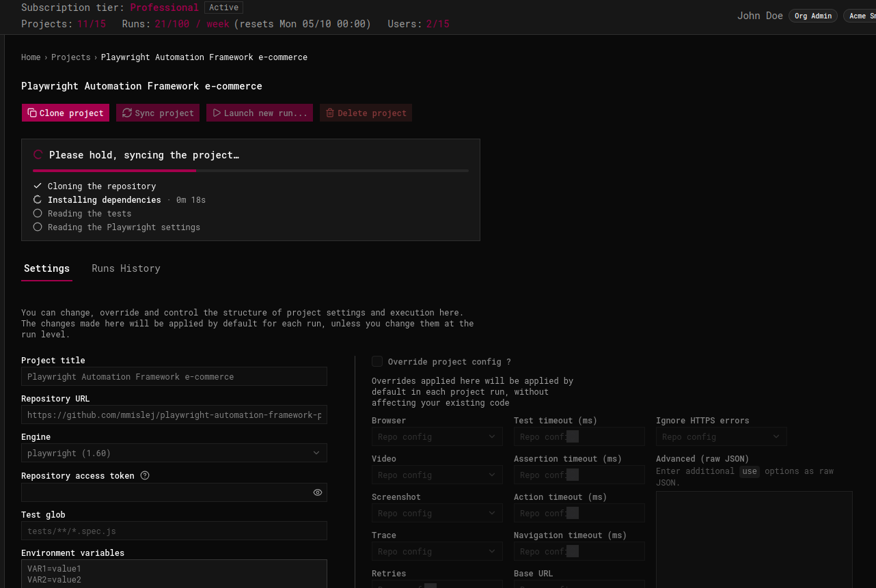This screenshot has height=588, width=876.
Task: Select the Action timeout (ms) field
Action: click(579, 513)
